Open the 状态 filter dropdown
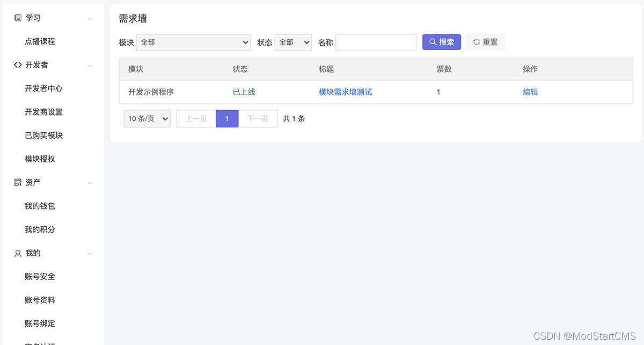The width and height of the screenshot is (644, 345). [x=293, y=42]
